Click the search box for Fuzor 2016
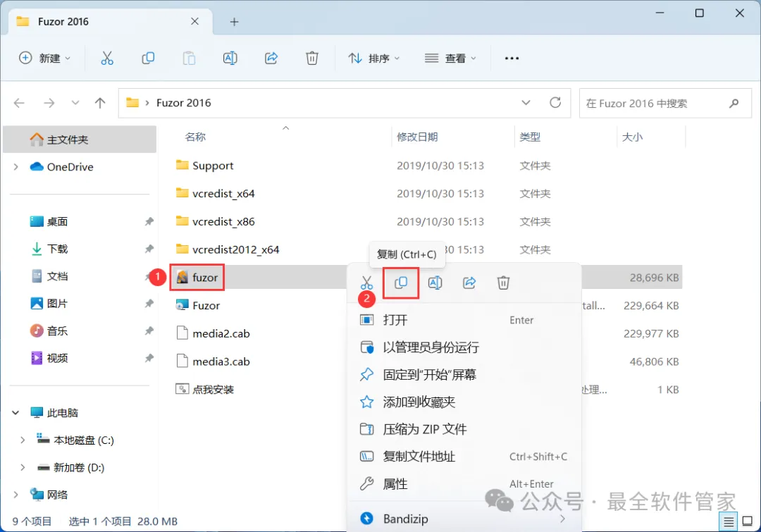This screenshot has height=532, width=761. click(x=665, y=103)
